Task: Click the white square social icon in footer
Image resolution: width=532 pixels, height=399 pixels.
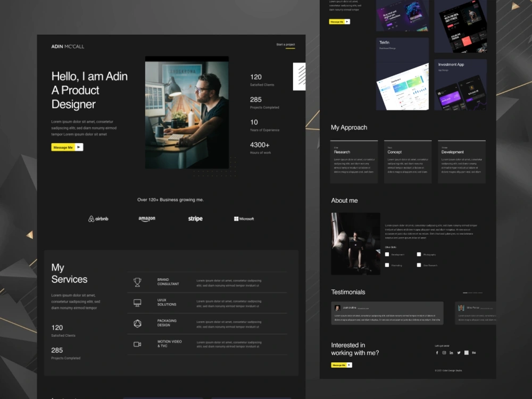Action: [467, 353]
